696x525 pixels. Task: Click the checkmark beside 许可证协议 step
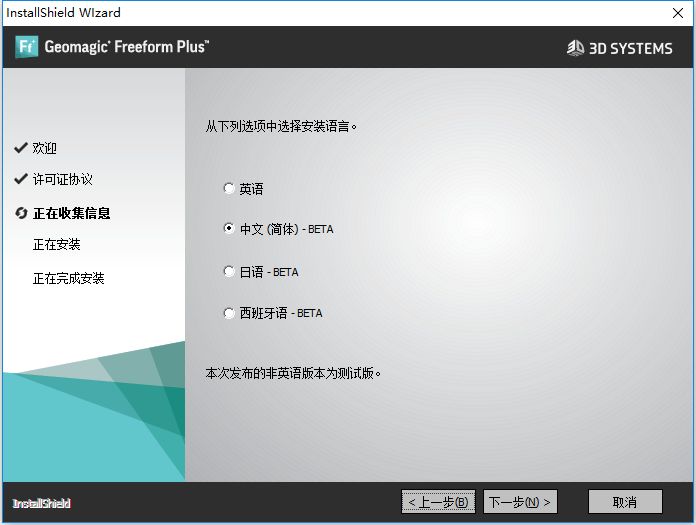21,179
